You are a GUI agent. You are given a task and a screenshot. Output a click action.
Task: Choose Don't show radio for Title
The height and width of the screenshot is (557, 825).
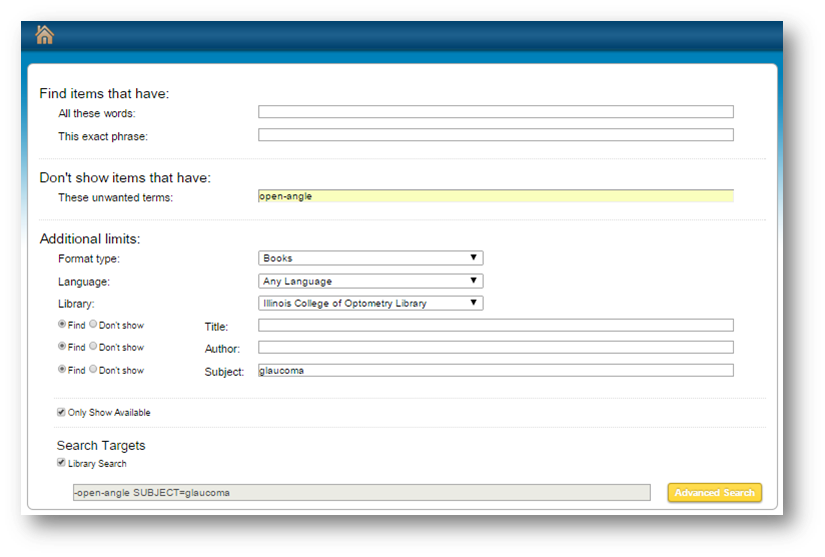tap(93, 324)
